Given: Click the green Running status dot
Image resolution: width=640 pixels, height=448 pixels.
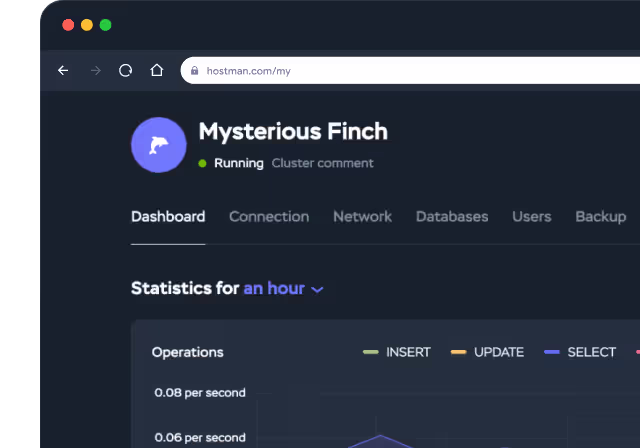Looking at the screenshot, I should click(x=202, y=164).
